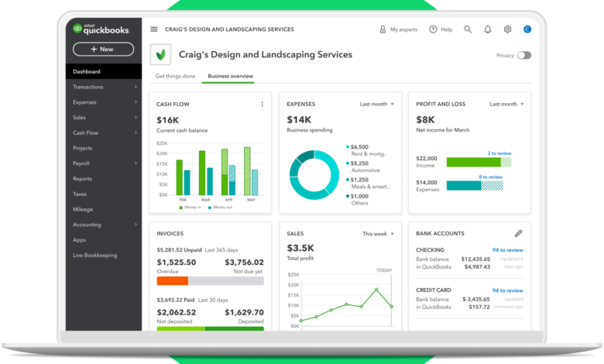Click the green income bar
Screen dimensions: 604x364
coord(473,162)
